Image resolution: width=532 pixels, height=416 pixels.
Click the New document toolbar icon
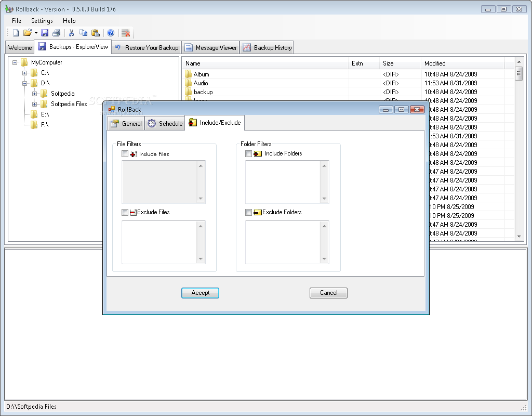click(x=16, y=33)
